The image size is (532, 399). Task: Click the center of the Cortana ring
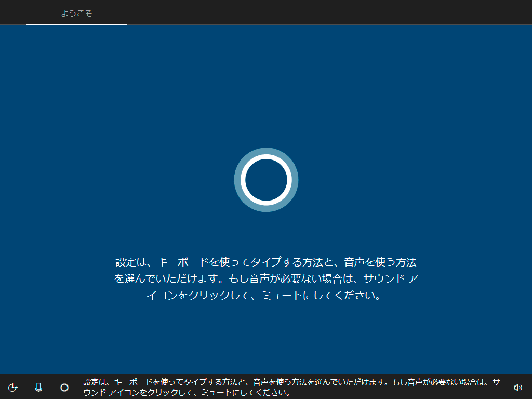point(266,180)
